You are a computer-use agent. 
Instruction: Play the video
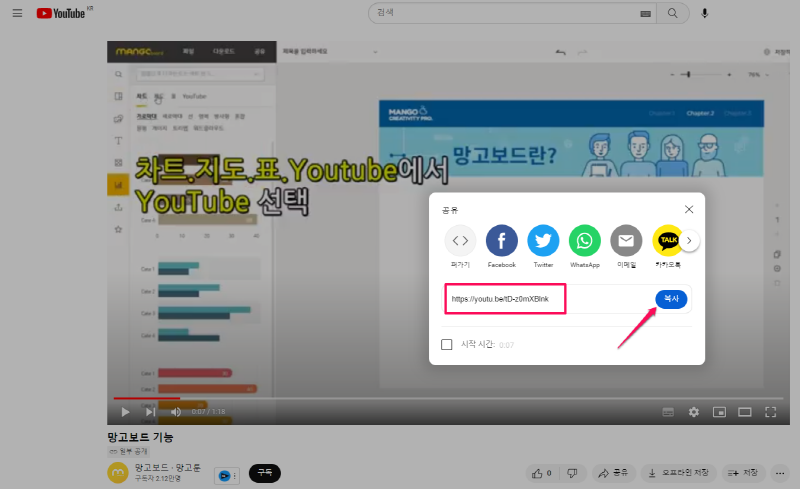(x=125, y=412)
